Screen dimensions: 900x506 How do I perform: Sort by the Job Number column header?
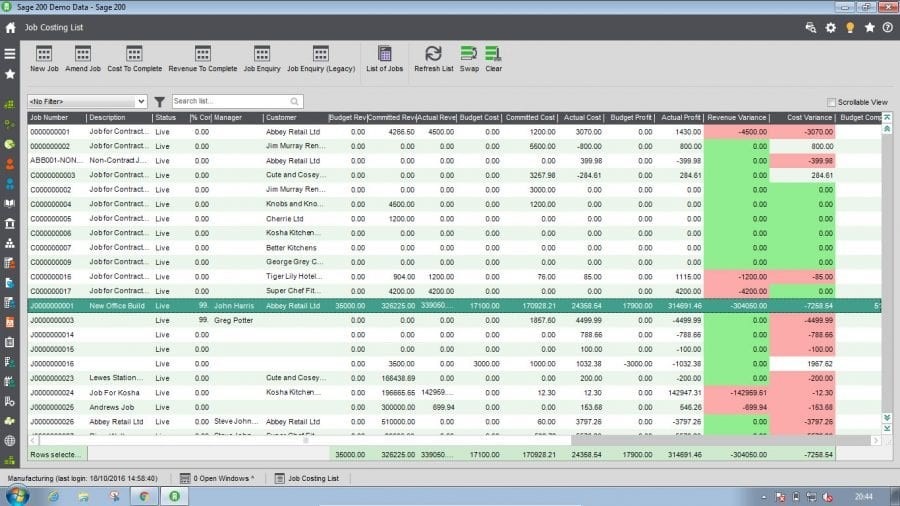57,118
